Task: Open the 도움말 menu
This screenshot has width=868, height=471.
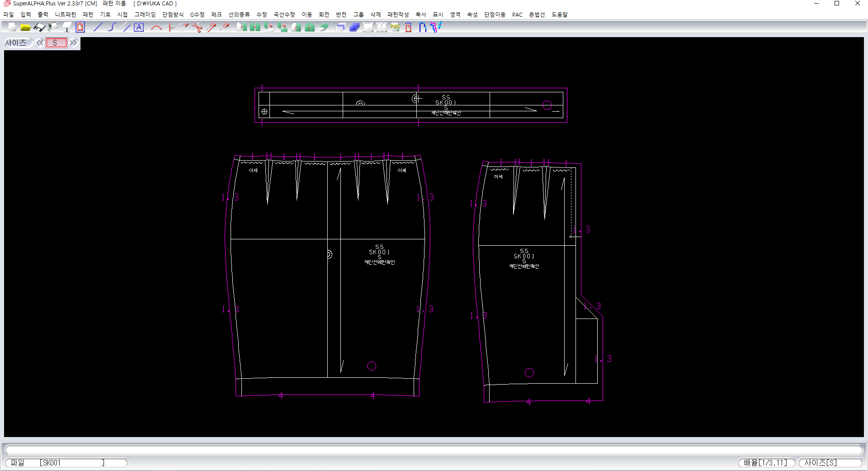Action: 559,14
